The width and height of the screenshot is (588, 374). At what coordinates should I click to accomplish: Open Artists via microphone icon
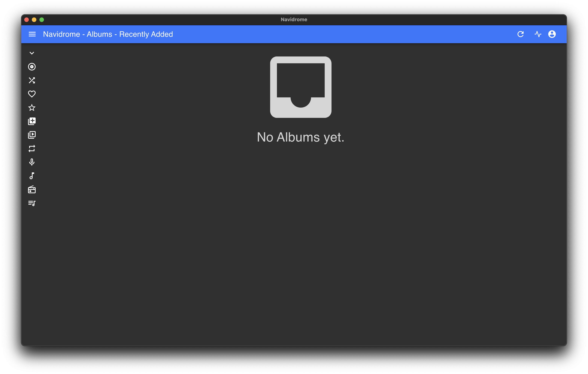32,162
